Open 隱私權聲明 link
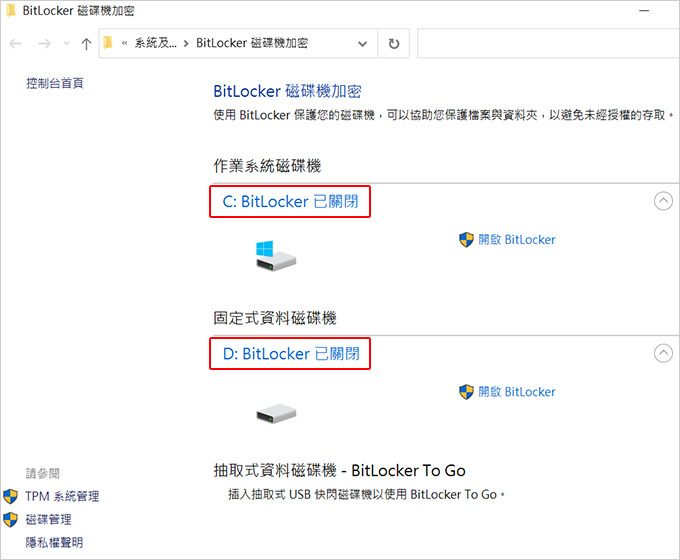 point(54,542)
